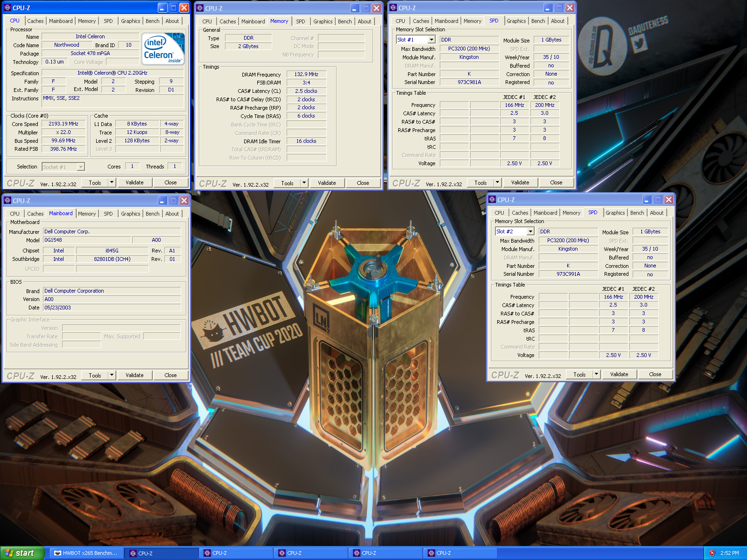747x560 pixels.
Task: Open the Windows Start button
Action: [22, 553]
